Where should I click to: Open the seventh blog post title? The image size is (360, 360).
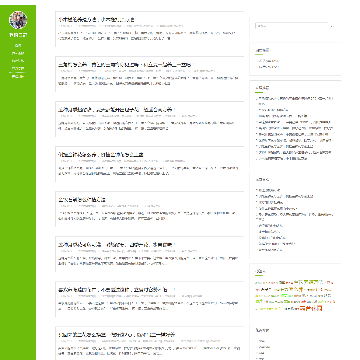[x=114, y=289]
